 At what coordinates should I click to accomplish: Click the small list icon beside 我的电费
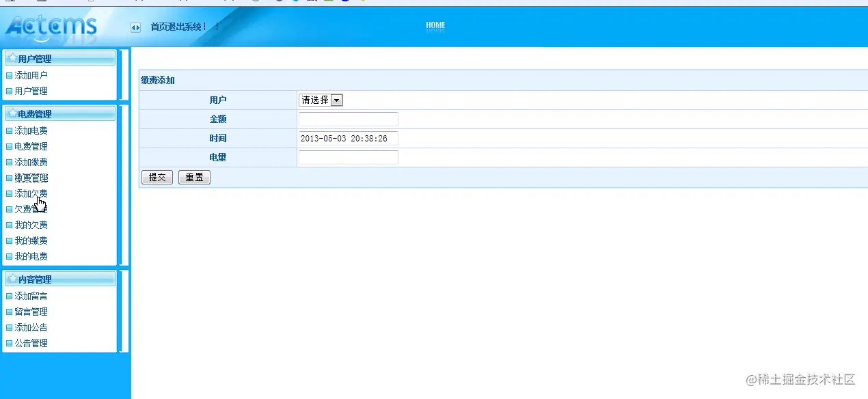pyautogui.click(x=9, y=256)
